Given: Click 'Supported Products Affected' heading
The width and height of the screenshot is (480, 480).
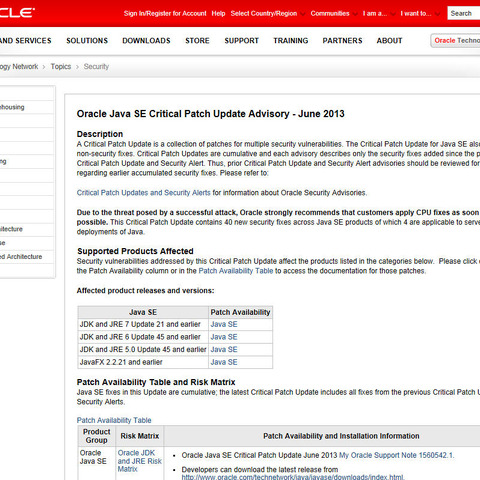Looking at the screenshot, I should click(135, 251).
